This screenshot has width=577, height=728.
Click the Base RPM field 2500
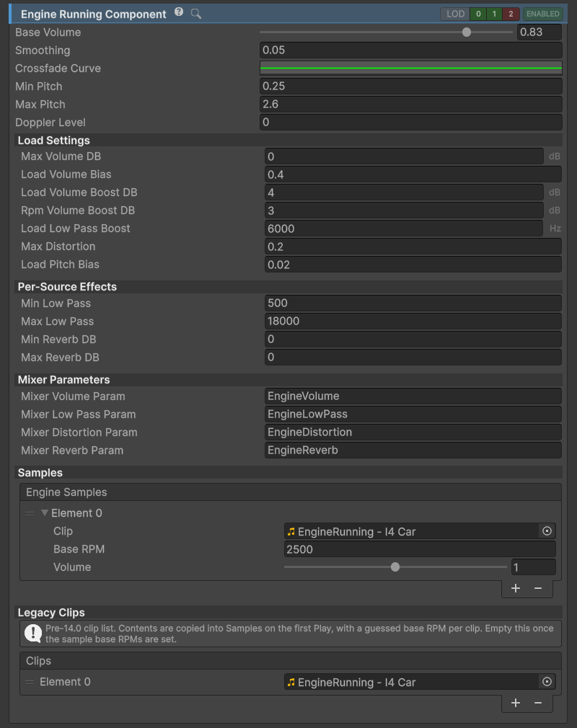420,549
